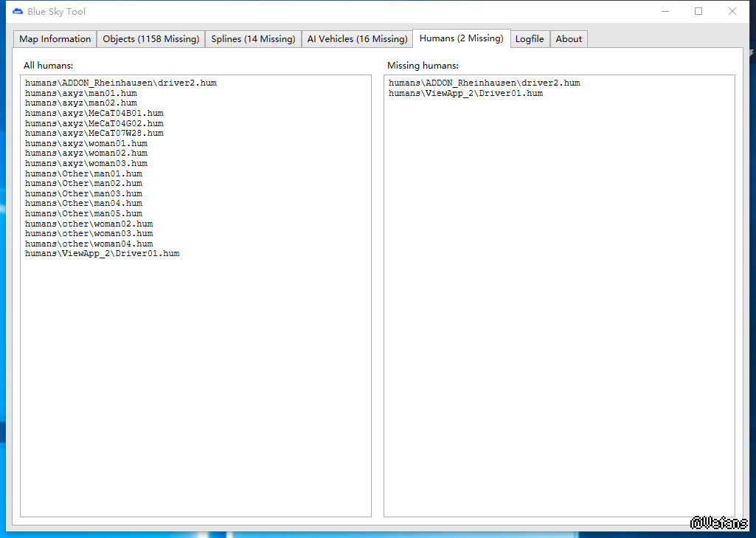Select humans\axyz\woman03.hum line
The width and height of the screenshot is (756, 538).
(86, 164)
